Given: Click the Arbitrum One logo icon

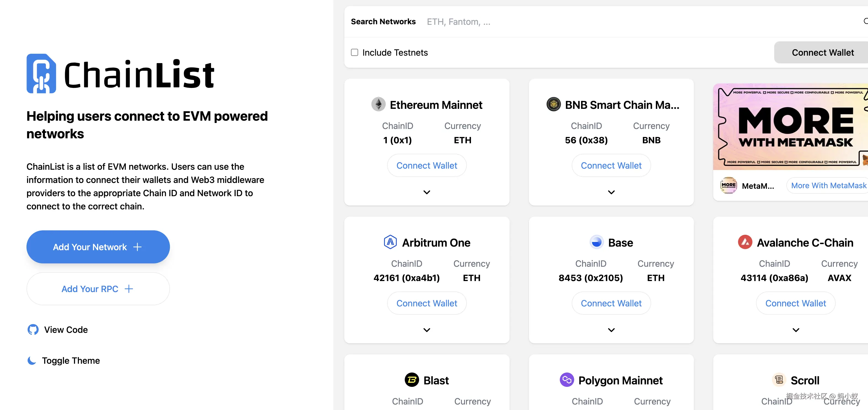Looking at the screenshot, I should [x=390, y=242].
